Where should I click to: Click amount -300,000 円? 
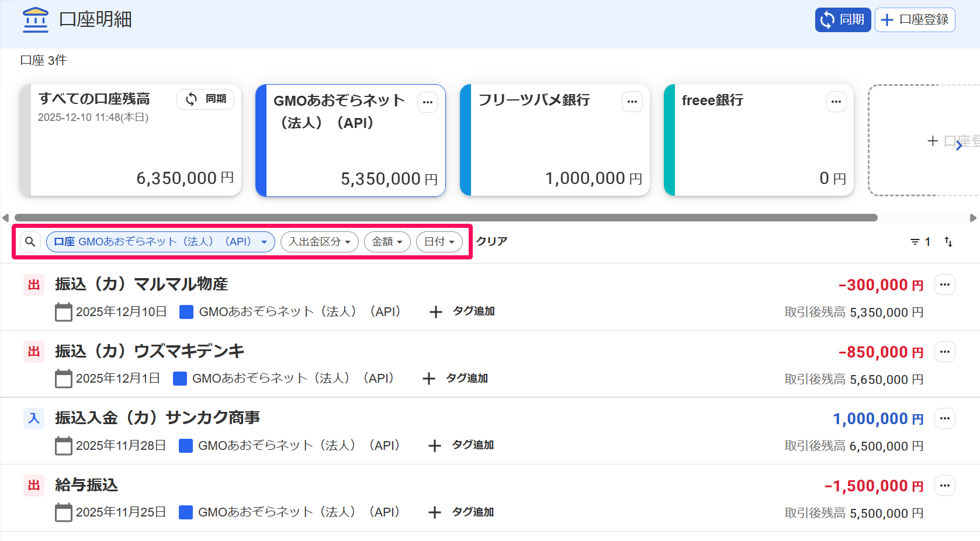click(881, 285)
